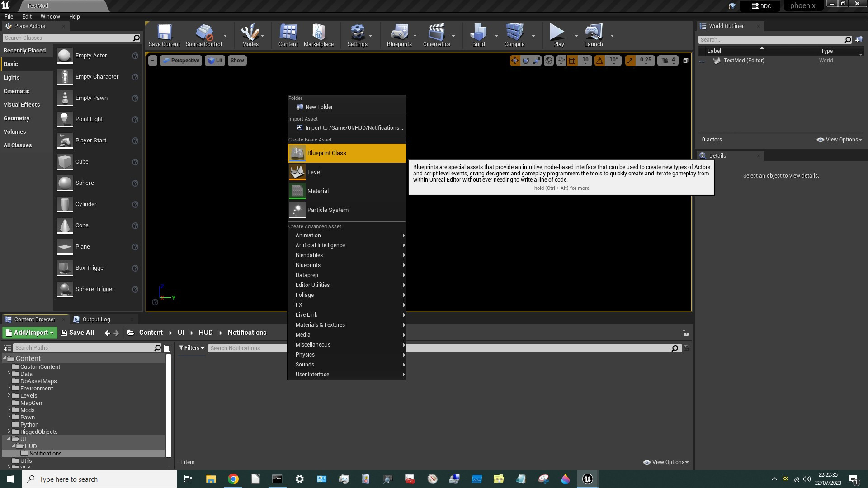The height and width of the screenshot is (488, 868).
Task: Click Show button in viewport
Action: [237, 61]
